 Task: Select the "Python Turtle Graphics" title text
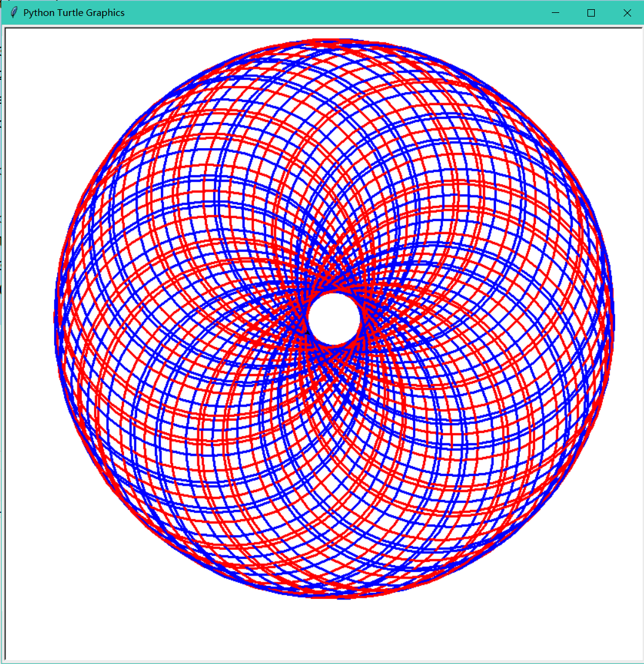74,12
